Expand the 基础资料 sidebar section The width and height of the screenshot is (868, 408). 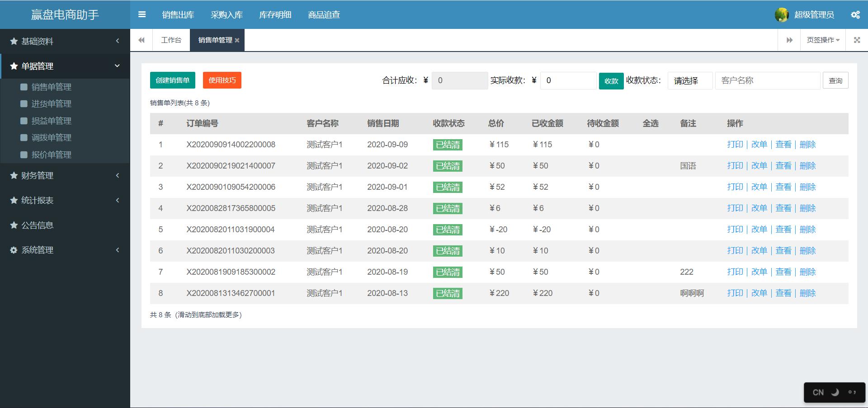[x=65, y=42]
